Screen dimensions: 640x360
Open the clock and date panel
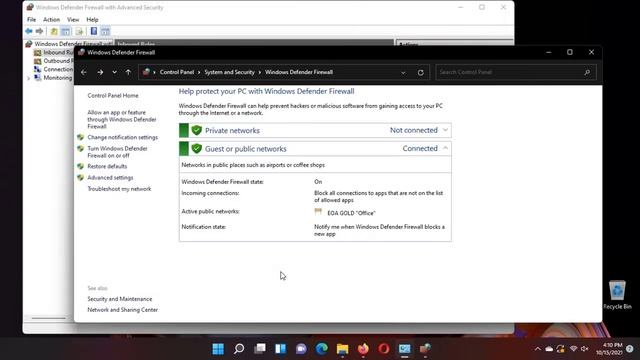[609, 349]
